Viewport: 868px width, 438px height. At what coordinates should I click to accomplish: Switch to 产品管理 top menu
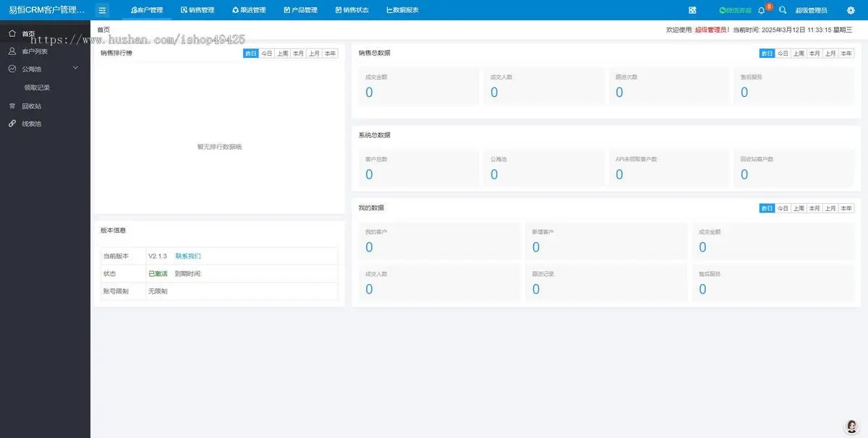pos(300,10)
